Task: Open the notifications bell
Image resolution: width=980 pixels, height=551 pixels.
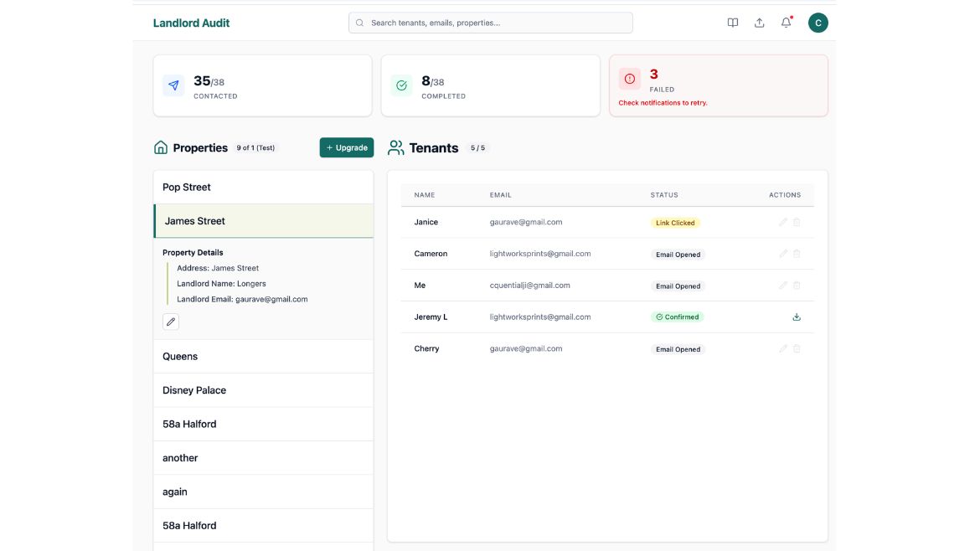Action: point(786,23)
